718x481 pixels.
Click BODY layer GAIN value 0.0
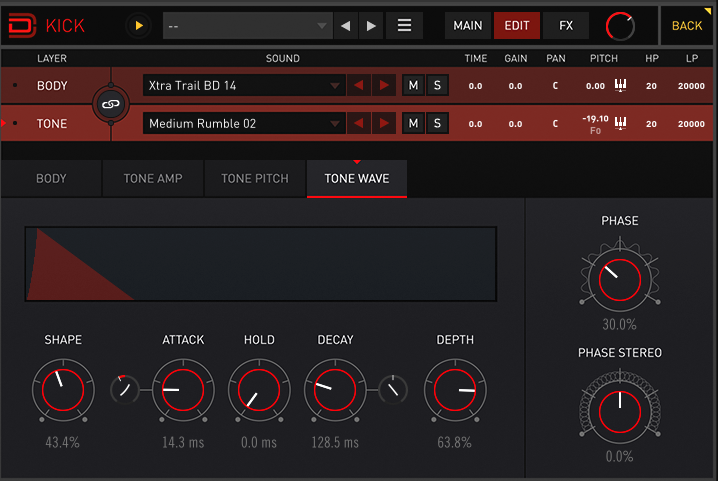tap(515, 86)
